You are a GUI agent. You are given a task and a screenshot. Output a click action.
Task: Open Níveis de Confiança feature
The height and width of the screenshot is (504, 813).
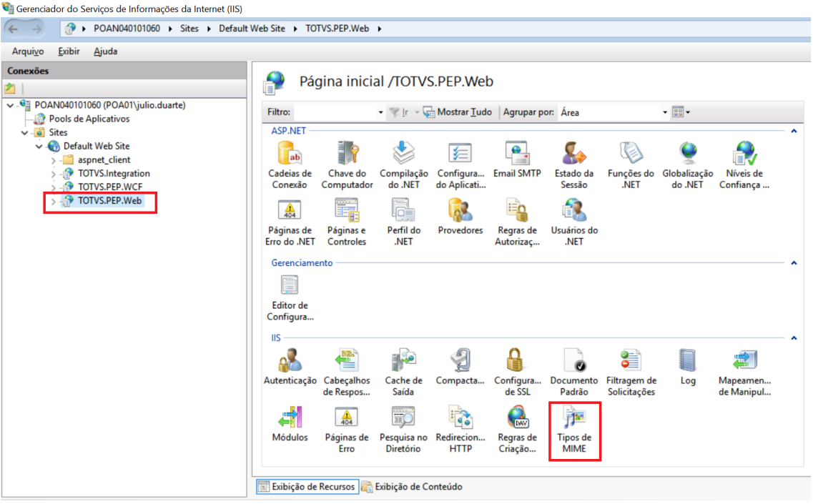[x=744, y=165]
